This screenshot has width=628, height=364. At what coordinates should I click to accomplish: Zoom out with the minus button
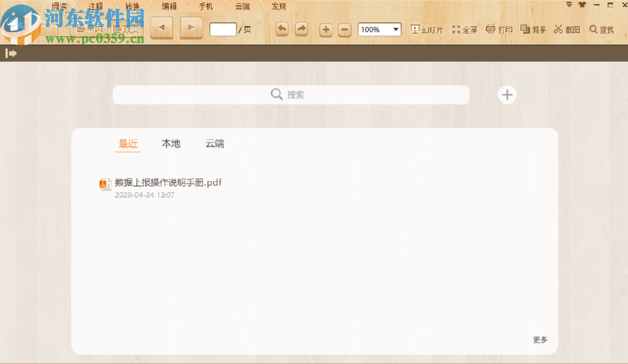click(x=344, y=30)
